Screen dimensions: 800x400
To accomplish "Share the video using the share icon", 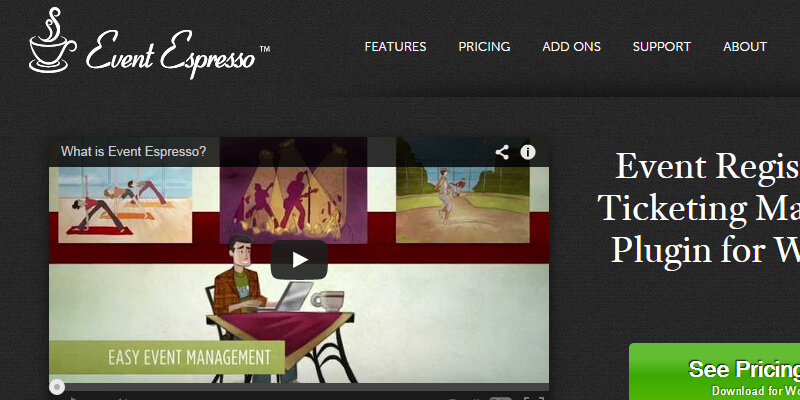I will (x=502, y=152).
